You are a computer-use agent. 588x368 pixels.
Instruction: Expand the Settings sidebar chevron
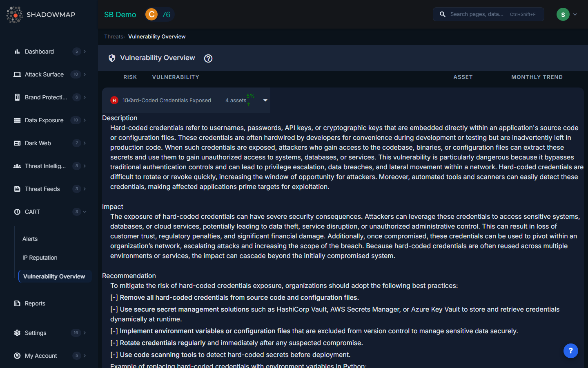(x=85, y=333)
